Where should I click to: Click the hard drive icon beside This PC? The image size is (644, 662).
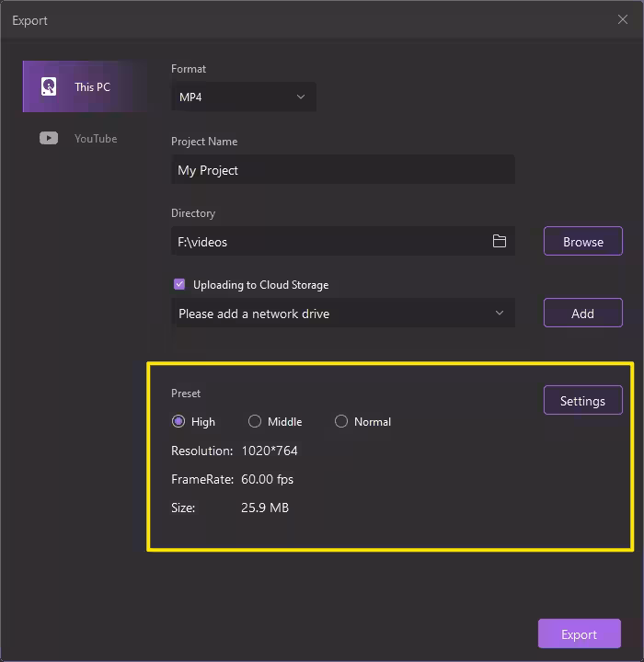49,87
